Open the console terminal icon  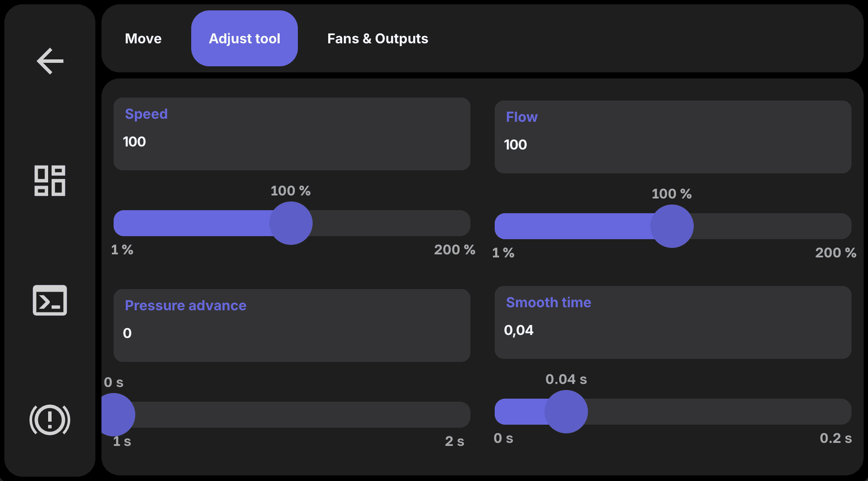pos(50,300)
